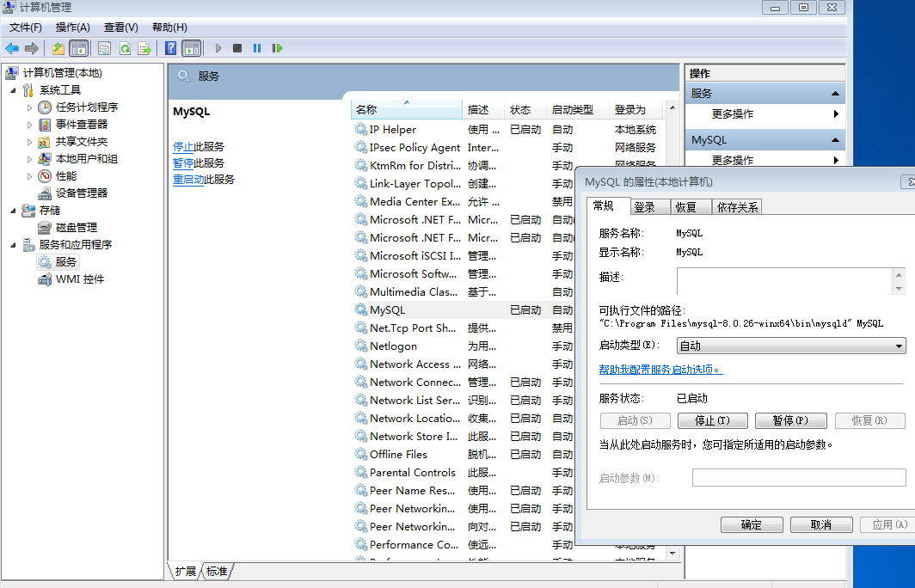Switch to the 标准 view tab
This screenshot has height=588, width=915.
tap(217, 571)
